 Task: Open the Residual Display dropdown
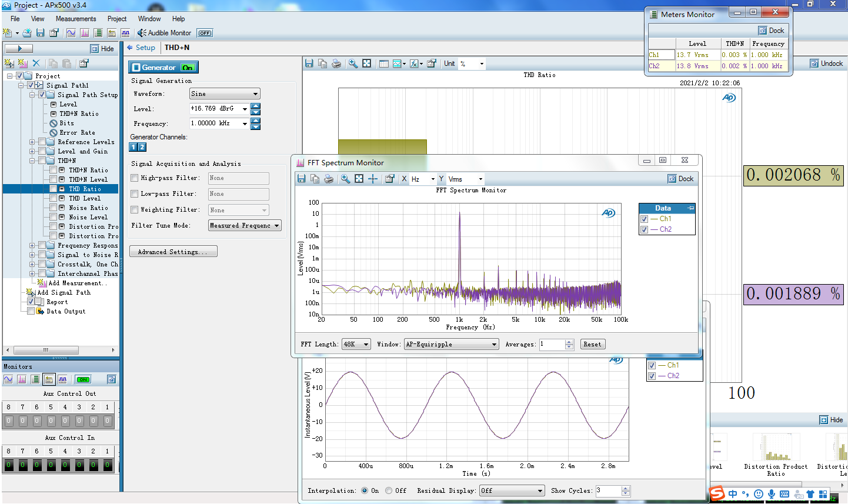512,490
